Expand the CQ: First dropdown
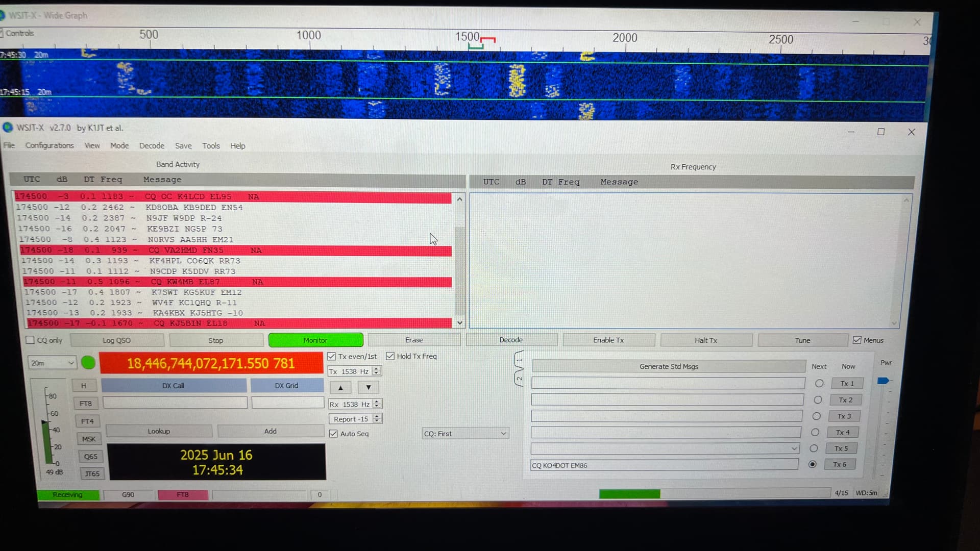The height and width of the screenshot is (551, 980). 465,434
